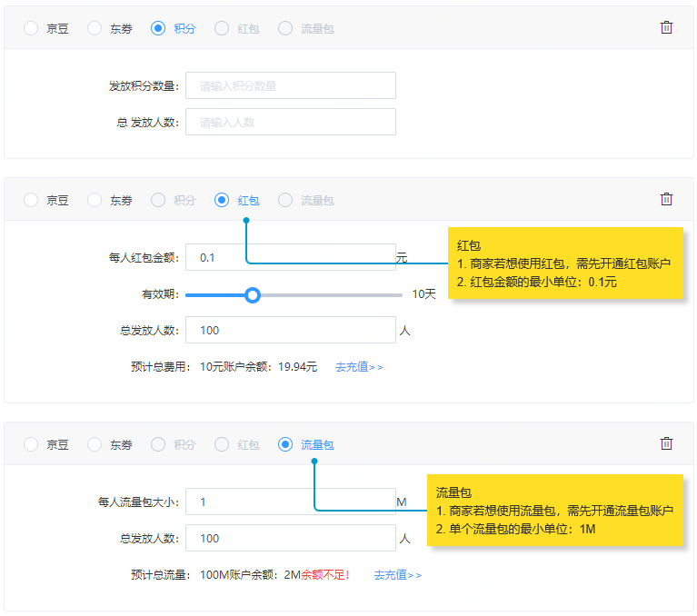This screenshot has height=616, width=697.
Task: Select 东券 radio in the third card
Action: (x=95, y=444)
